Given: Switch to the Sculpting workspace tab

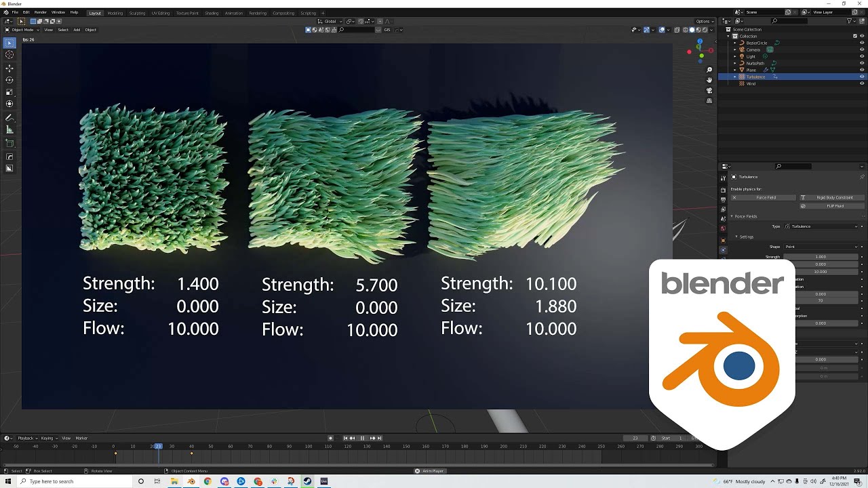Looking at the screenshot, I should tap(137, 13).
